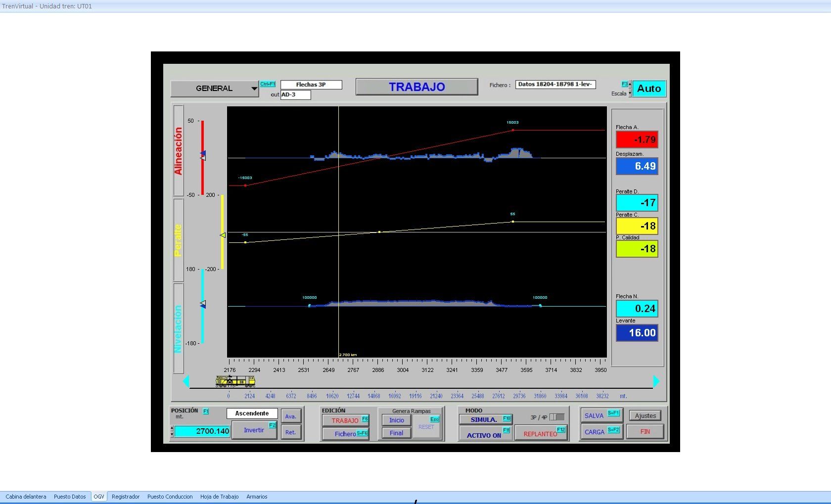
Task: Open the GENERAL dropdown
Action: point(214,89)
